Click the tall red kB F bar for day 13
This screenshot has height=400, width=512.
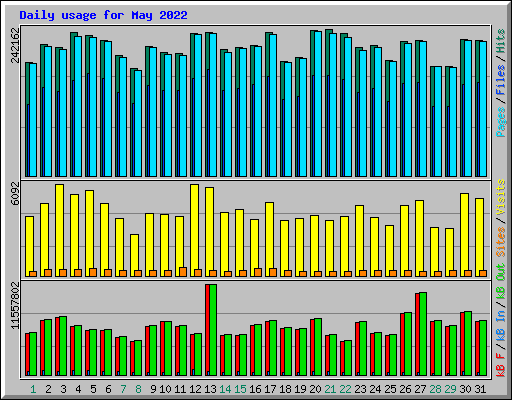point(207,330)
